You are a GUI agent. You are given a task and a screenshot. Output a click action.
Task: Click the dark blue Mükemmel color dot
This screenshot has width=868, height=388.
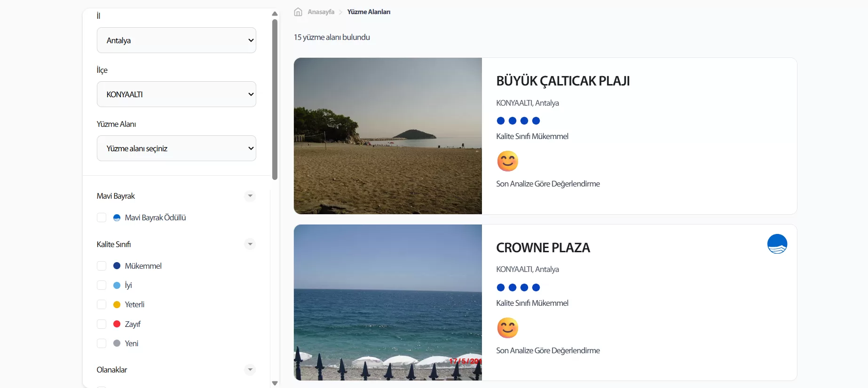pos(117,266)
